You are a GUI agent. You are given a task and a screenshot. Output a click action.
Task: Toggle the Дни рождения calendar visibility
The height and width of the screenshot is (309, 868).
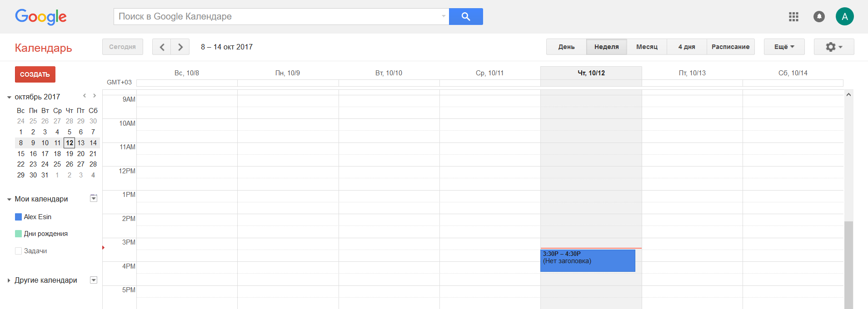click(x=19, y=234)
